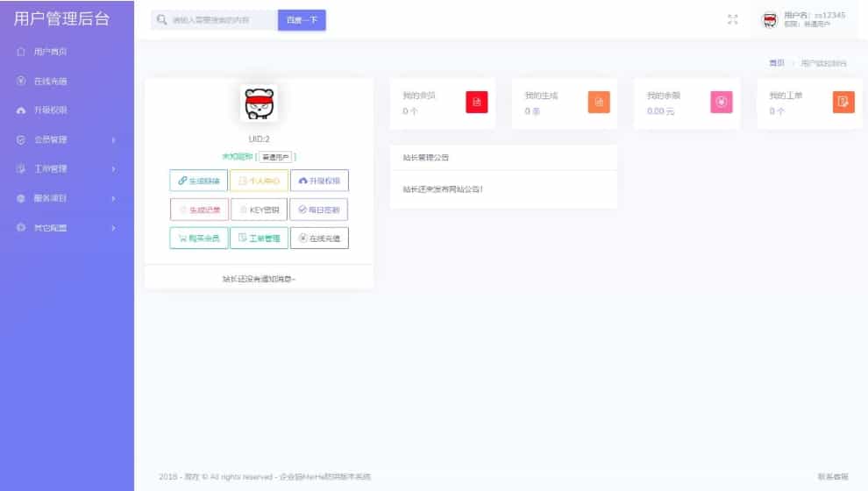Click the orange 我的工单 card icon
Screen dimensions: 868x491
[843, 103]
